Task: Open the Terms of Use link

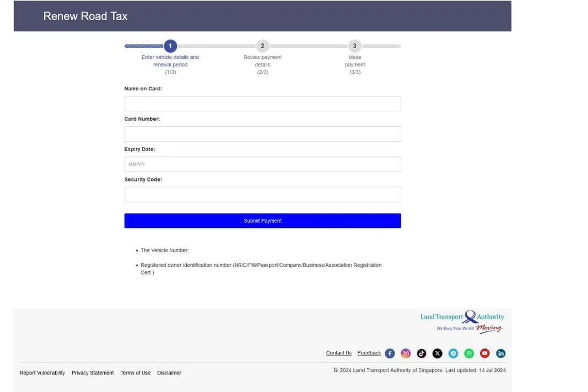Action: (x=135, y=373)
